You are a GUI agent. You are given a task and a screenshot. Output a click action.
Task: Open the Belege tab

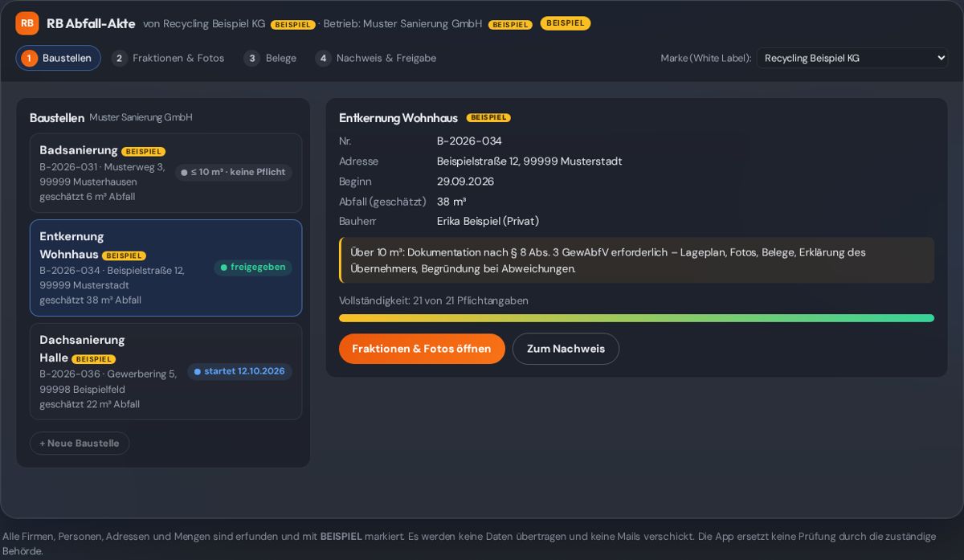coord(272,58)
